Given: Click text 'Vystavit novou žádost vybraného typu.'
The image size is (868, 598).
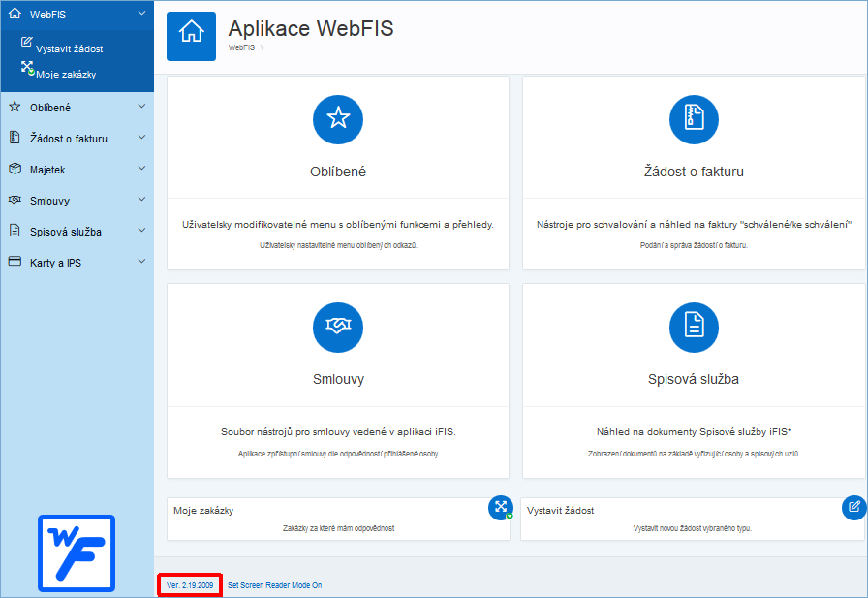Looking at the screenshot, I should tap(693, 528).
